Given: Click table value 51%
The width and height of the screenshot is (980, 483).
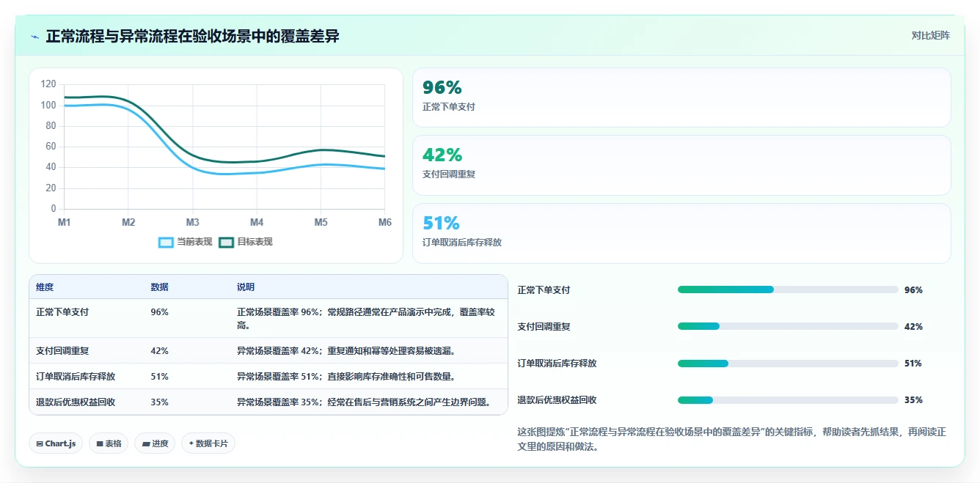Looking at the screenshot, I should click(x=159, y=377).
